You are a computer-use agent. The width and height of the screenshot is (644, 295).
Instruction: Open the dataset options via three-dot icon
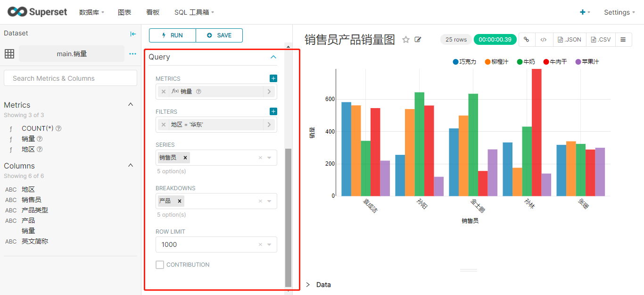click(x=132, y=53)
